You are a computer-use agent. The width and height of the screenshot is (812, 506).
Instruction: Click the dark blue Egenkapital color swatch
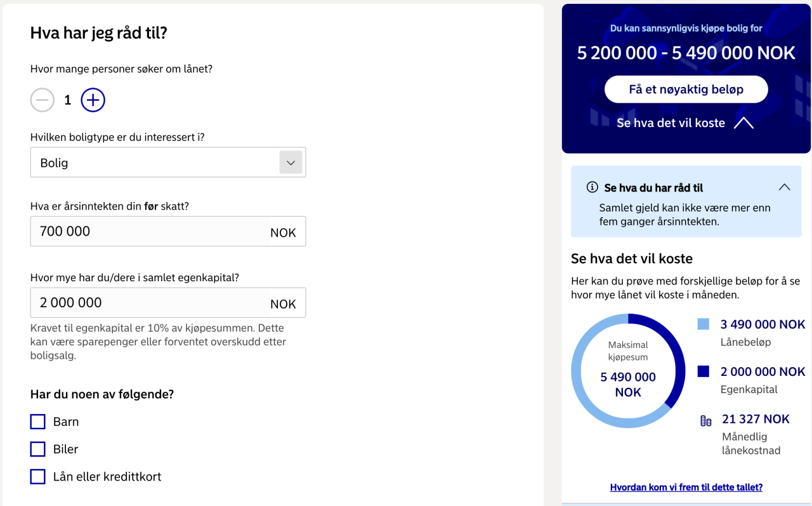[703, 371]
